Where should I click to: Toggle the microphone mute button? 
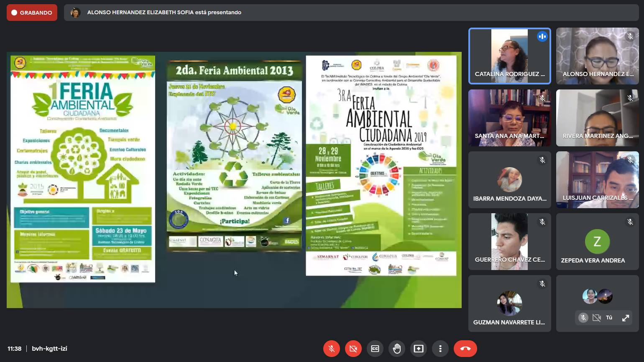332,349
